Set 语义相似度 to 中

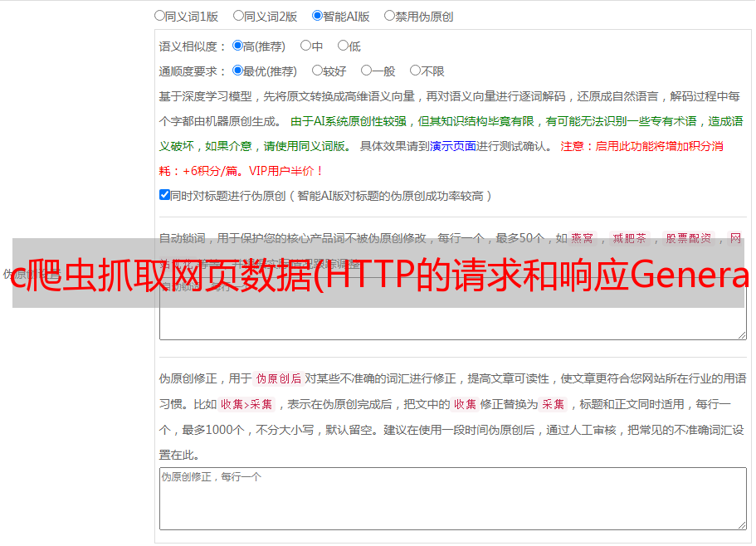tap(305, 46)
